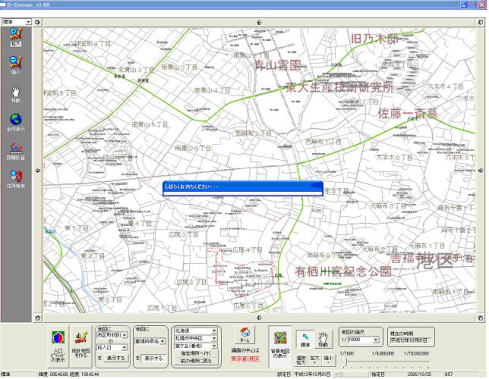
Task: Toggle the hand move mode button
Action: point(323,339)
